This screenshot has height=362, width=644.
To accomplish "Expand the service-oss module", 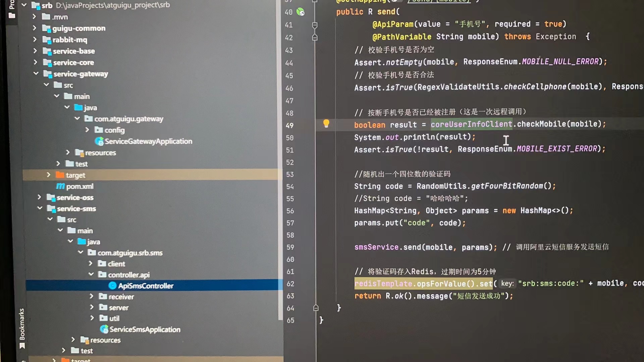I will click(x=39, y=197).
